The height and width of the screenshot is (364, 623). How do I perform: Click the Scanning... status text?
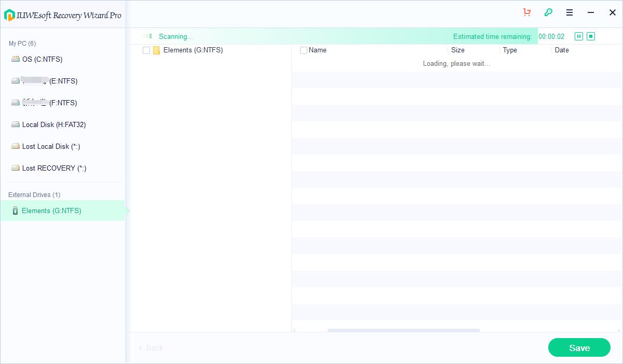point(175,36)
